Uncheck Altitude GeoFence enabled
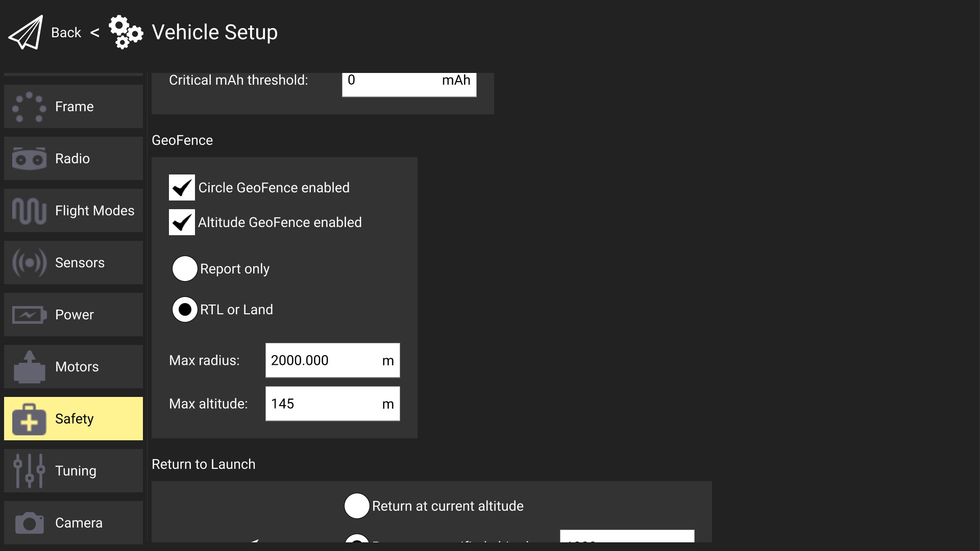This screenshot has width=980, height=551. (x=182, y=222)
